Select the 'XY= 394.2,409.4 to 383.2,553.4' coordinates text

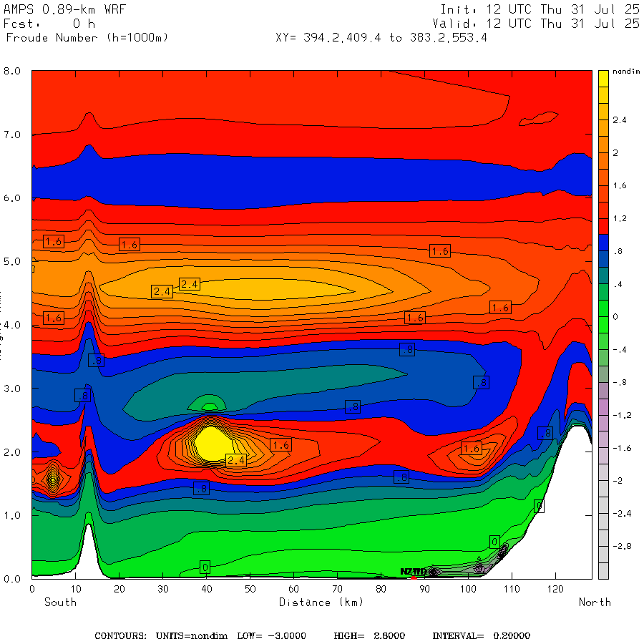point(381,38)
